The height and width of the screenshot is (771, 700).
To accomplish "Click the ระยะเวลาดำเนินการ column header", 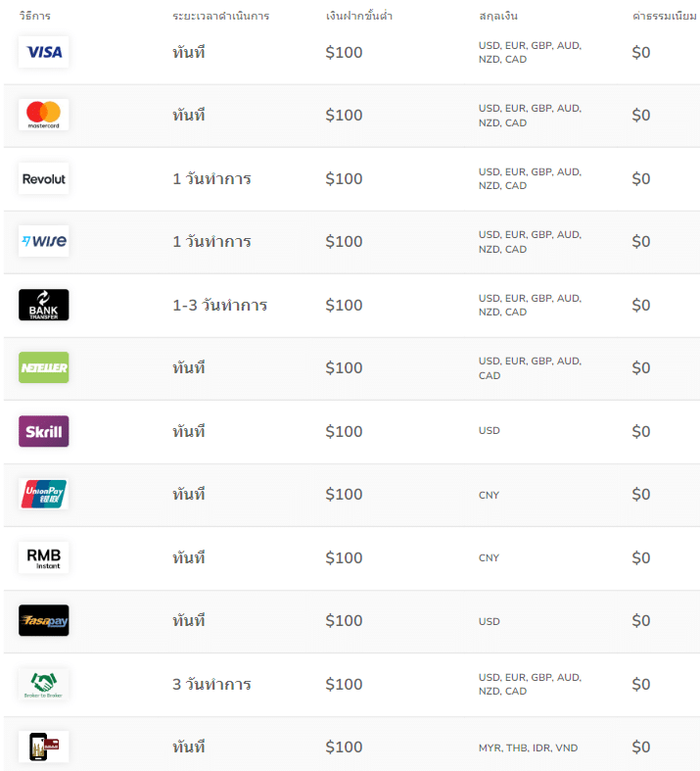I will 221,16.
